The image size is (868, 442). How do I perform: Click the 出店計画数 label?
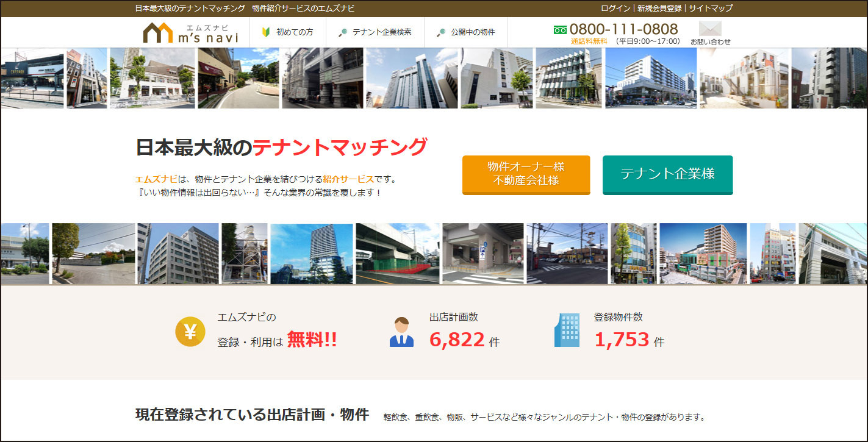click(453, 317)
